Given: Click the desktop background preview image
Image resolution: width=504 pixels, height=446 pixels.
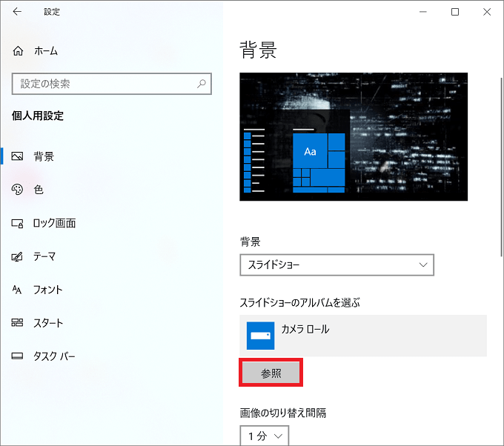Looking at the screenshot, I should 354,136.
